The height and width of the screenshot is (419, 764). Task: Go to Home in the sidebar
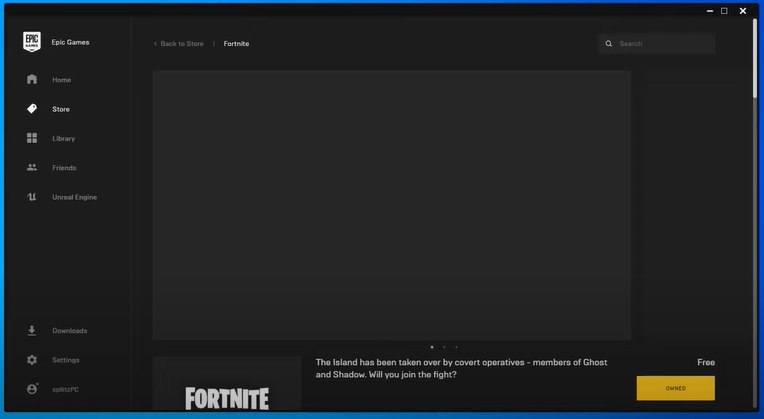point(61,80)
